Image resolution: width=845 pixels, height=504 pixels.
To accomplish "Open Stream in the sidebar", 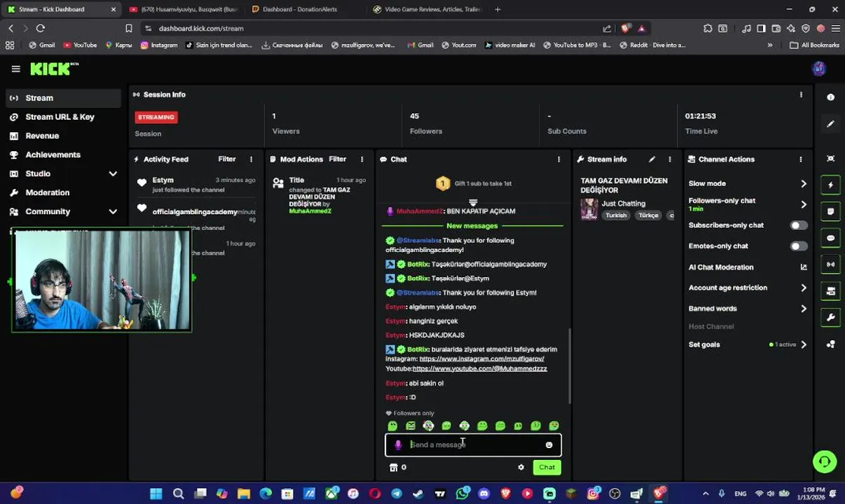I will [x=63, y=98].
